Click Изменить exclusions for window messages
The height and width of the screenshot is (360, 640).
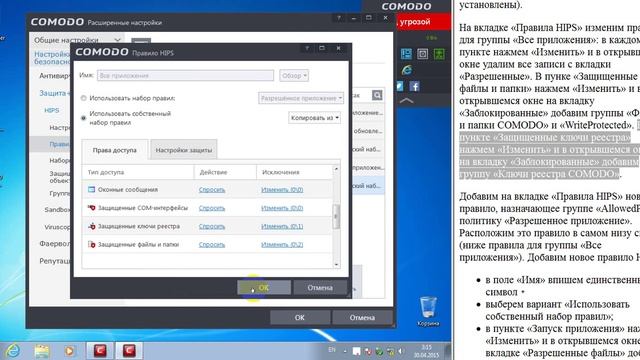pos(282,189)
